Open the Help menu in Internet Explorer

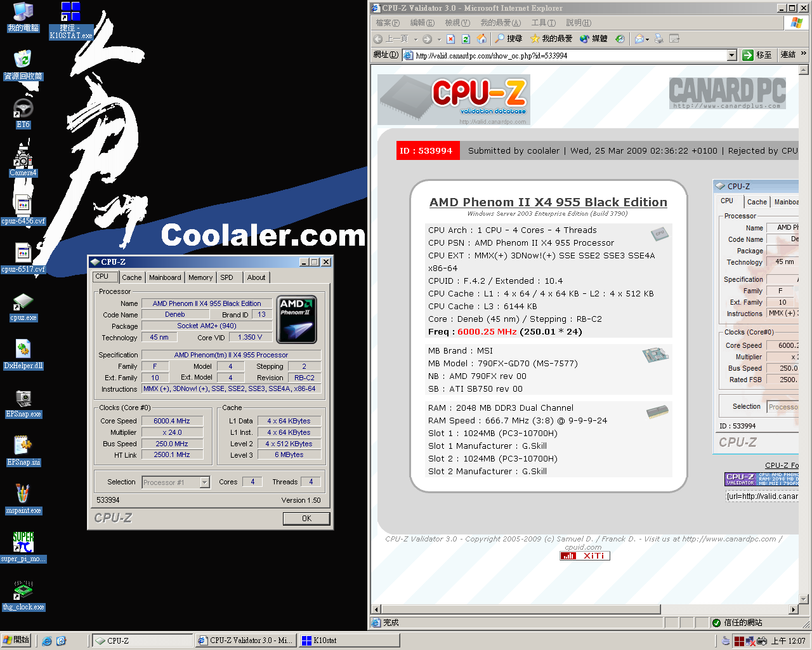pos(579,23)
